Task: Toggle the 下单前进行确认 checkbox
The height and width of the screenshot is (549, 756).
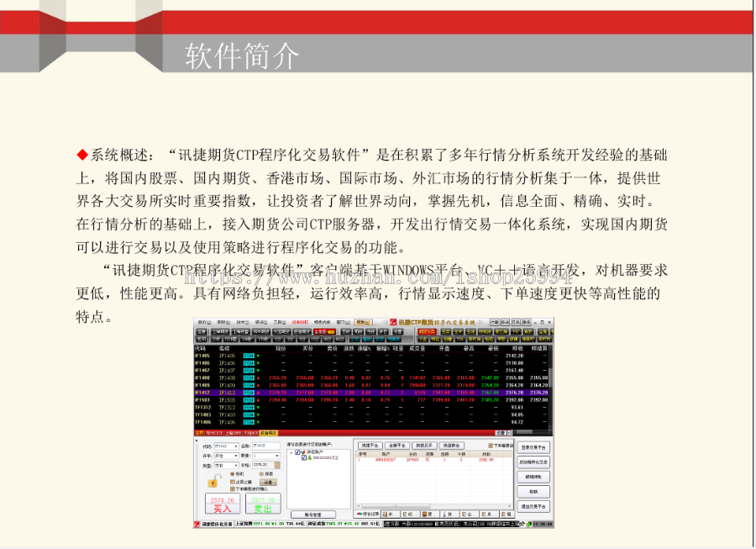Action: (x=233, y=488)
